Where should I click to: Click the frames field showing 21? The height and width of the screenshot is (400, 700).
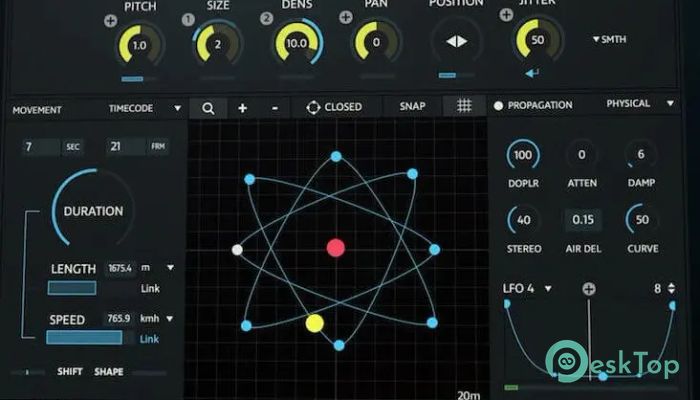(x=126, y=146)
